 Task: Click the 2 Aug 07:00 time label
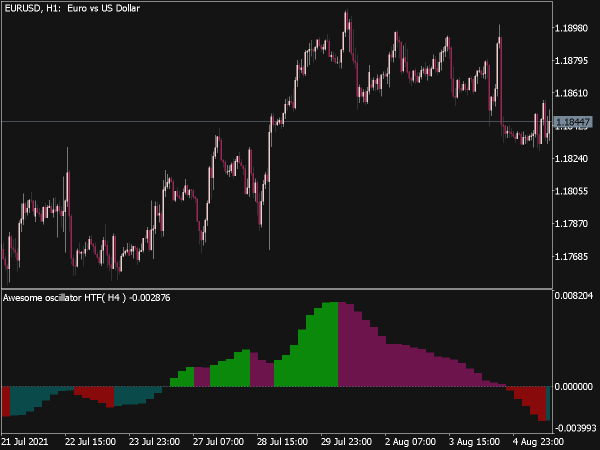pyautogui.click(x=410, y=442)
